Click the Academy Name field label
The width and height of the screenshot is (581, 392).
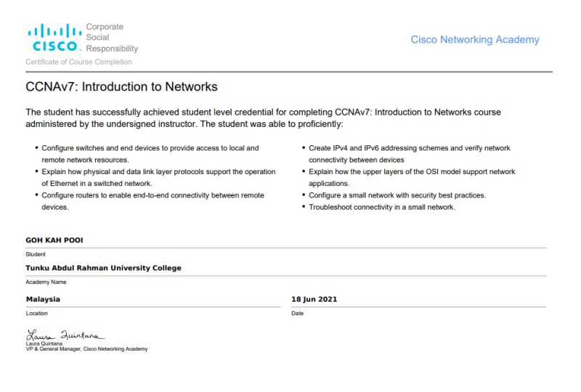pyautogui.click(x=46, y=282)
